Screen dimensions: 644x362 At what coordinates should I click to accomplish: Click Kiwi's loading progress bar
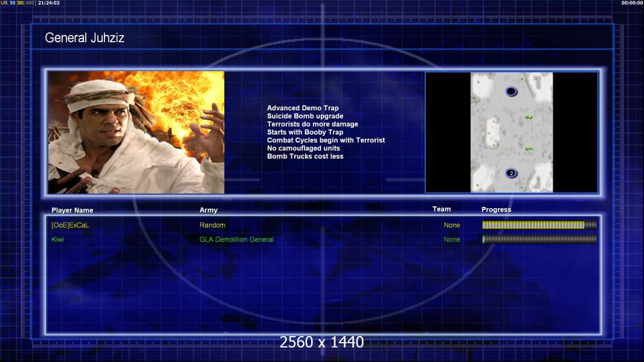(539, 240)
